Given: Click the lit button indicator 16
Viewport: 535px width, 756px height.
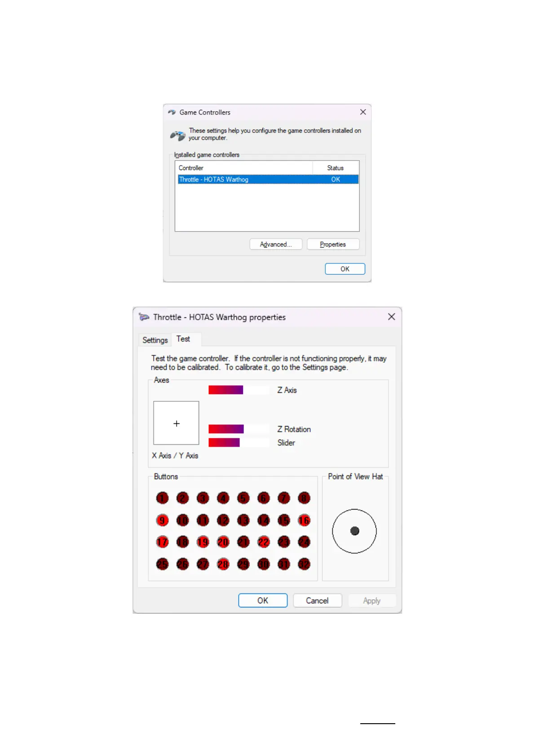Looking at the screenshot, I should (x=304, y=520).
